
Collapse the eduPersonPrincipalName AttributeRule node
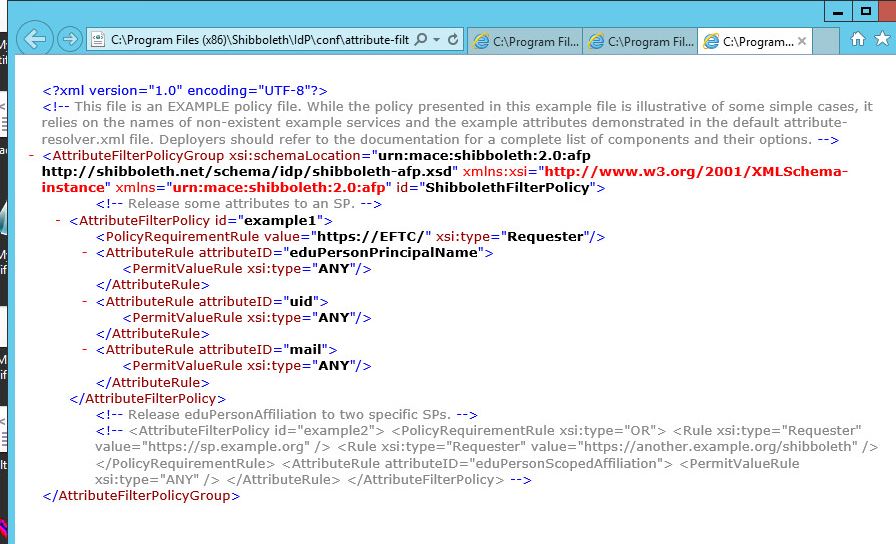85,253
